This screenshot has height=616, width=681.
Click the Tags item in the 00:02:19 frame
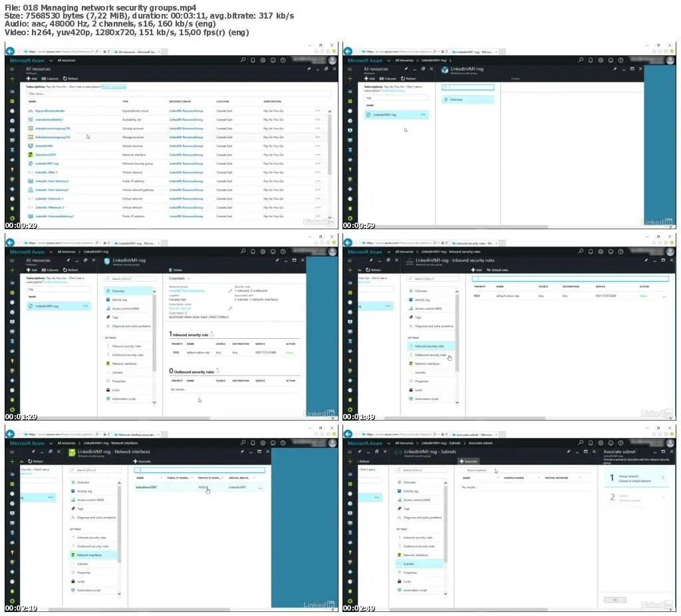click(x=80, y=508)
